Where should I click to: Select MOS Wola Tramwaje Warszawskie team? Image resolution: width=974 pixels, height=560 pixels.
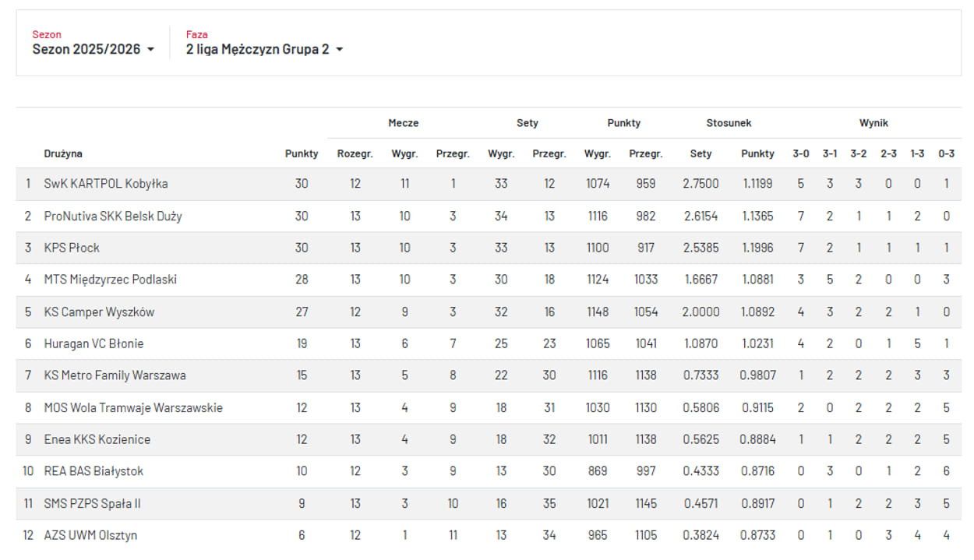point(133,407)
